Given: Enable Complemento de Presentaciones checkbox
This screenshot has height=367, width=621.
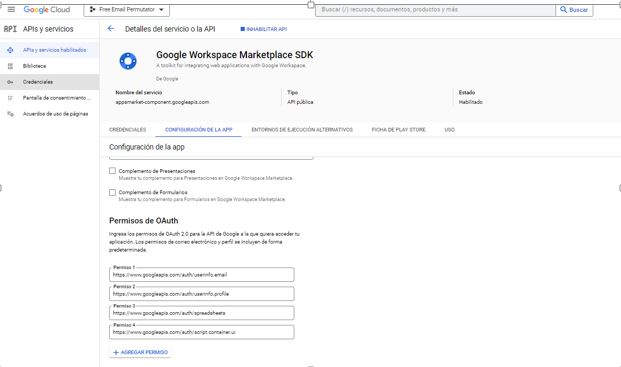Looking at the screenshot, I should [x=112, y=171].
